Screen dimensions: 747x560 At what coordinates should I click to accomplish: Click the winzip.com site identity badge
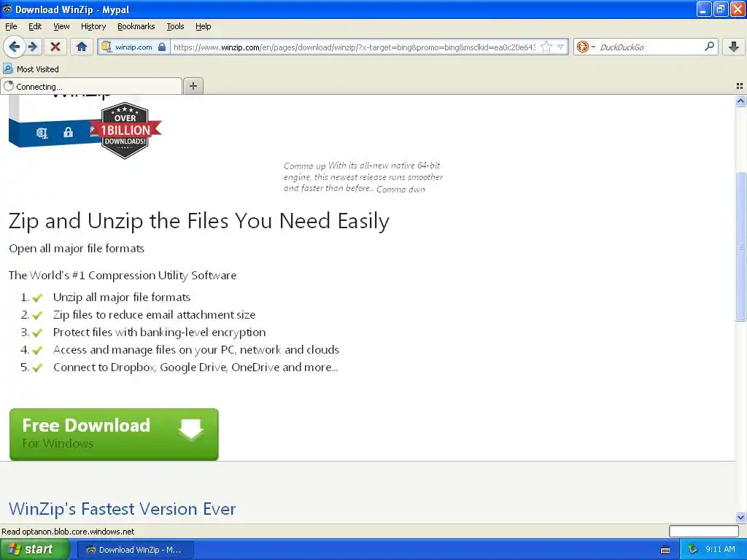133,47
